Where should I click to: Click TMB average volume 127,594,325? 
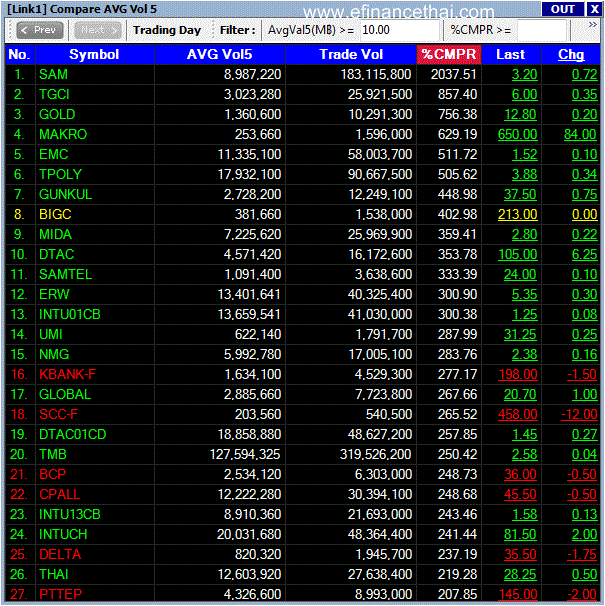tap(245, 455)
